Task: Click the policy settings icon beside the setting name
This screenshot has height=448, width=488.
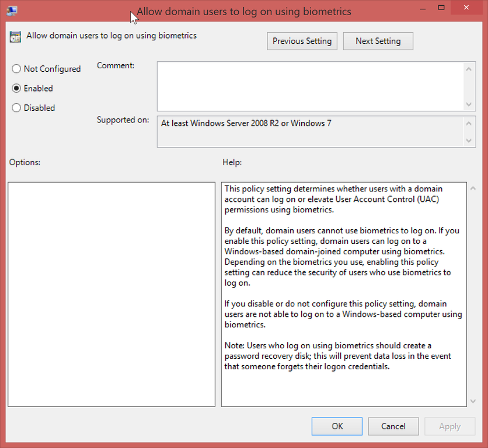Action: pos(15,36)
